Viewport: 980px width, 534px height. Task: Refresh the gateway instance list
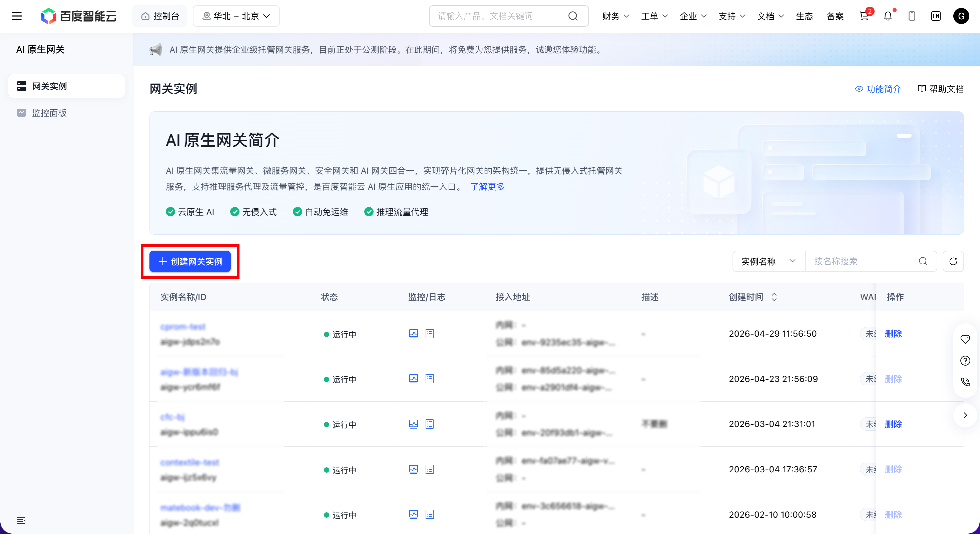pos(953,261)
